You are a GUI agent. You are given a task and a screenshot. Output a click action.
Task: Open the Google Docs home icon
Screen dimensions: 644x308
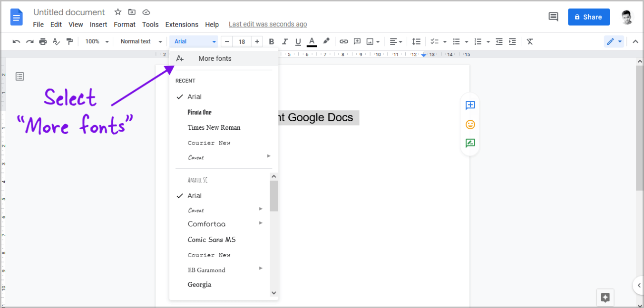[x=17, y=18]
